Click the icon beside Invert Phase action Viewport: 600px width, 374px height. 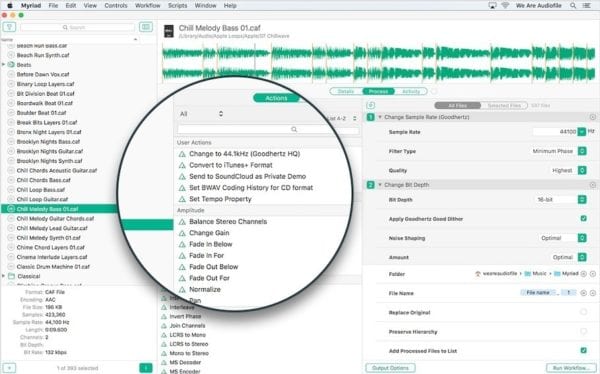[164, 317]
